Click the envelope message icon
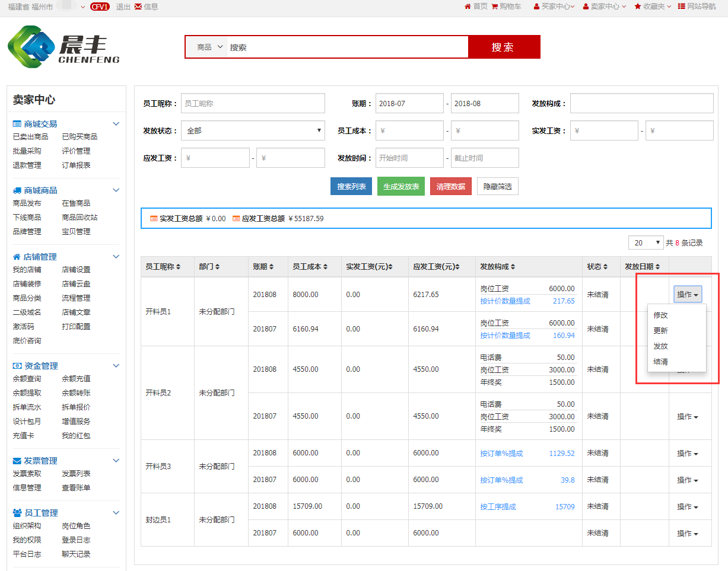This screenshot has width=728, height=571. (138, 7)
